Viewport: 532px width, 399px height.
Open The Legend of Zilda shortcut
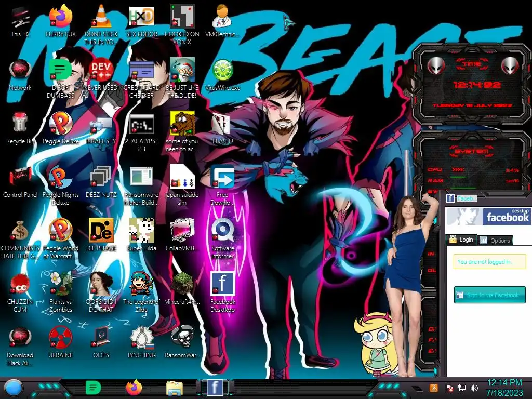click(x=141, y=284)
